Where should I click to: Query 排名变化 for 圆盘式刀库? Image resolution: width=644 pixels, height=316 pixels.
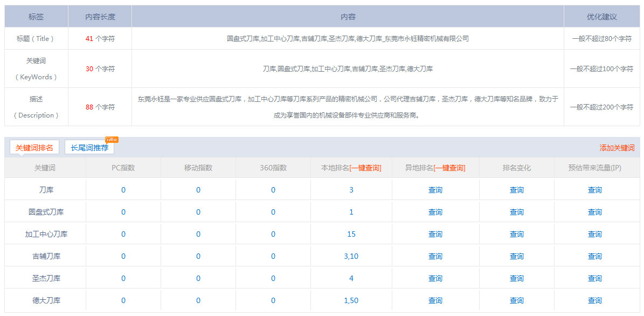tap(517, 212)
